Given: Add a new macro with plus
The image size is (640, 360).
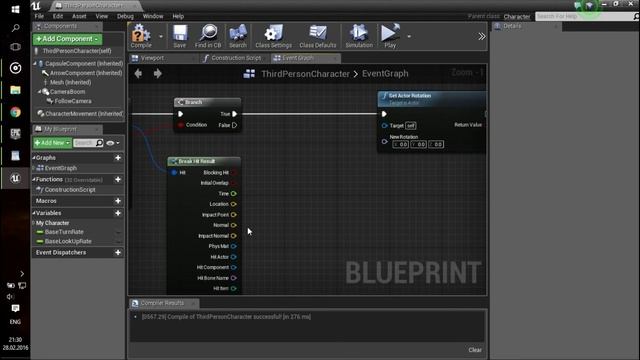Looking at the screenshot, I should click(x=118, y=201).
